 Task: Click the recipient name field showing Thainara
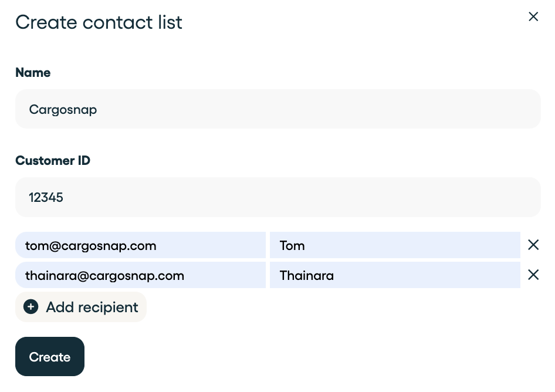click(395, 275)
